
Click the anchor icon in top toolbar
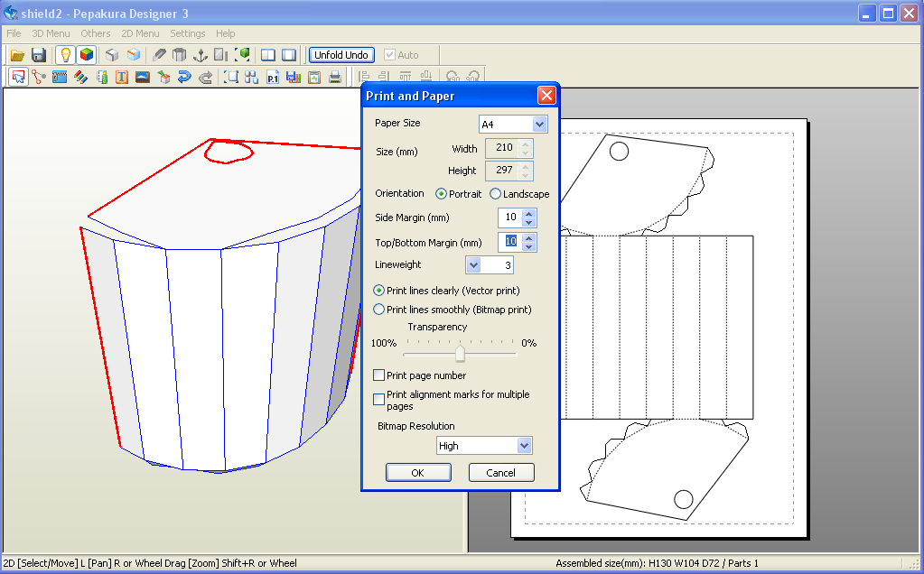[x=201, y=55]
